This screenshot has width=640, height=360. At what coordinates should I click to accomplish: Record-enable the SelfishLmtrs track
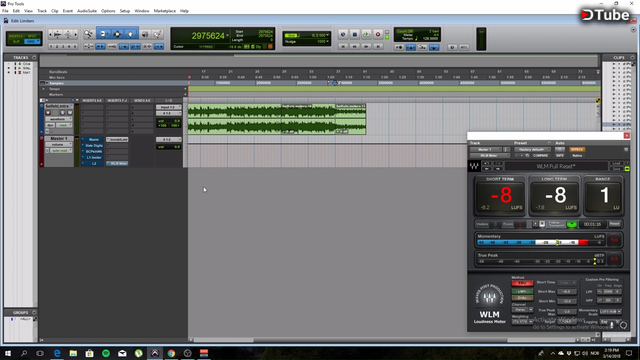click(48, 113)
